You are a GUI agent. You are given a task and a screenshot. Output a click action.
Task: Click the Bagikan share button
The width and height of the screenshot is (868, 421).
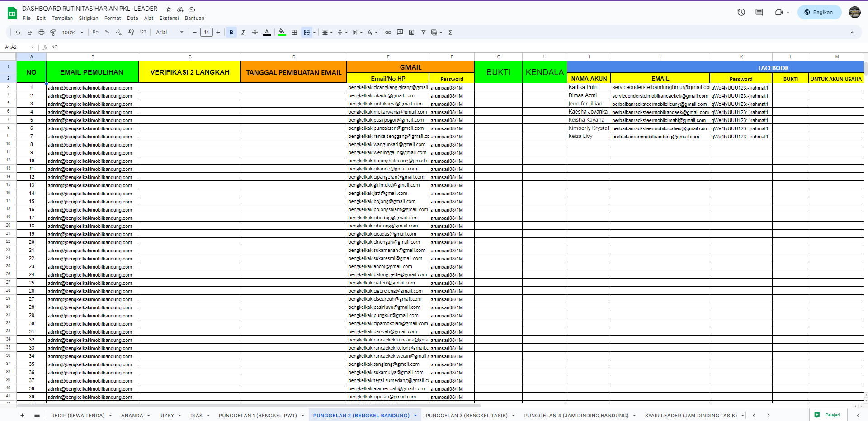tap(819, 12)
